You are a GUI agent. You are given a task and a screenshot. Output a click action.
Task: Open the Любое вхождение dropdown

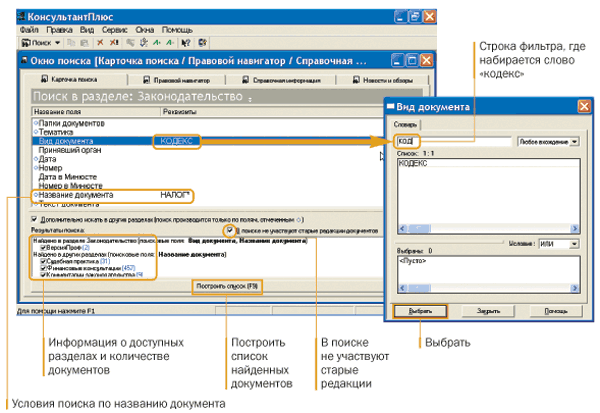pos(574,142)
